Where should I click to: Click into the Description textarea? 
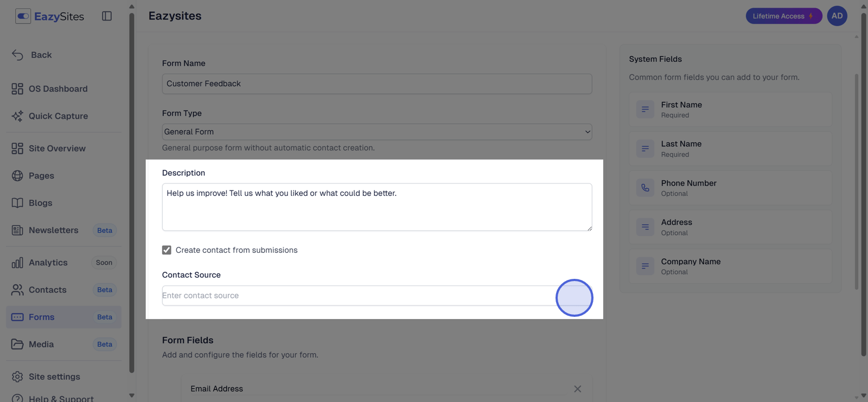click(x=377, y=207)
